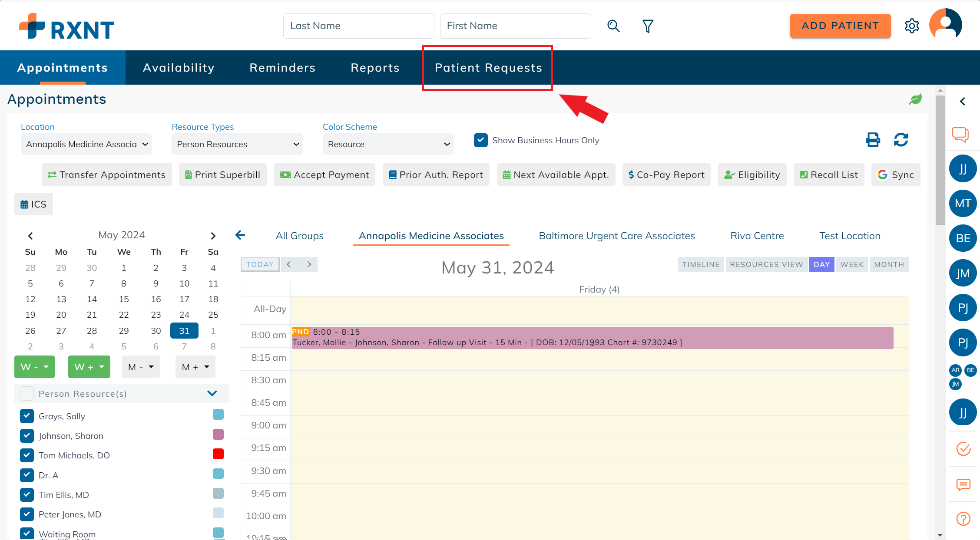
Task: Focus the First Name search field
Action: (x=516, y=26)
